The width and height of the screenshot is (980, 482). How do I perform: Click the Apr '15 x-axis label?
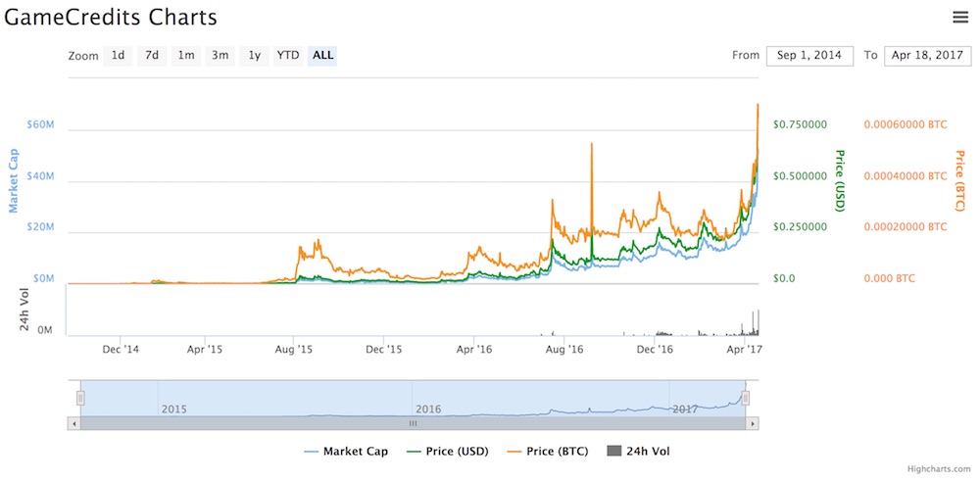[205, 350]
